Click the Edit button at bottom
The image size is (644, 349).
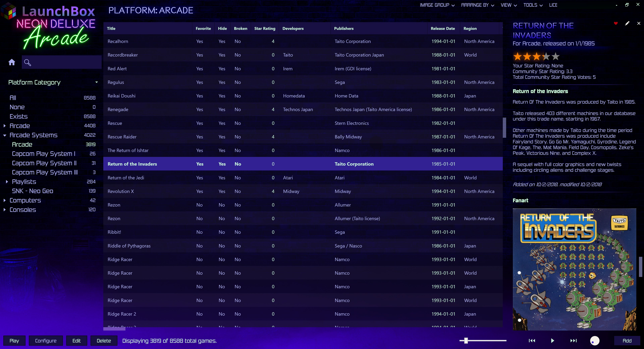click(76, 341)
